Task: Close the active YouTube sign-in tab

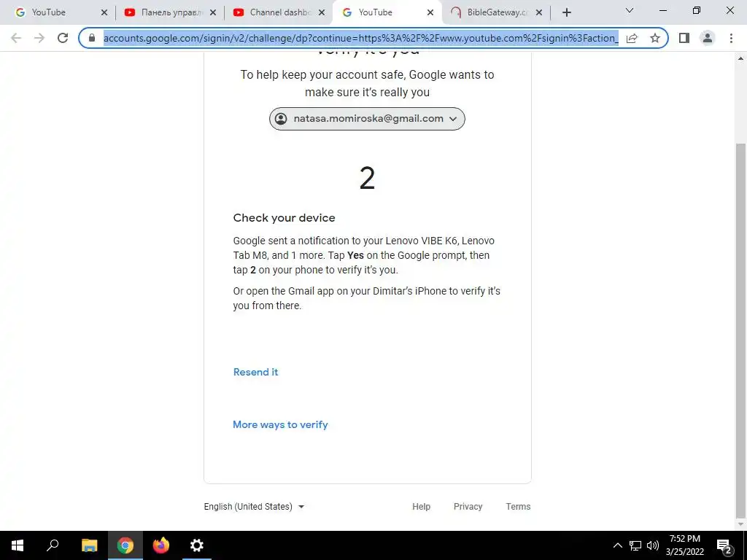Action: tap(430, 12)
